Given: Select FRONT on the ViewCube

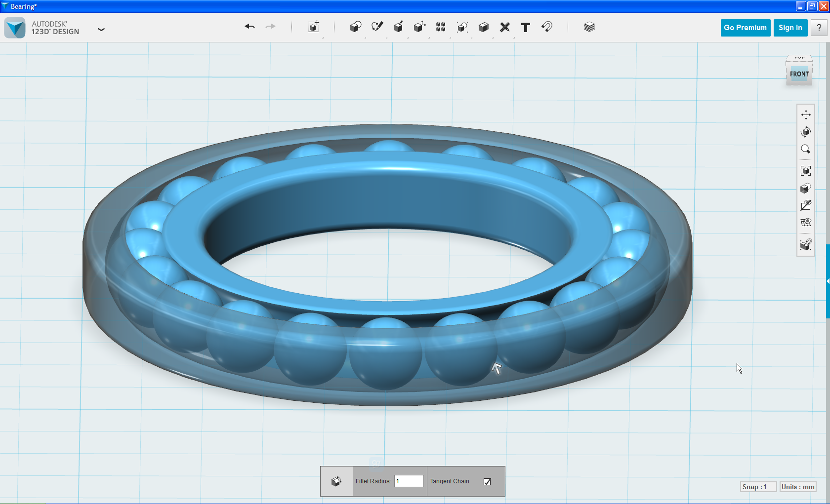Looking at the screenshot, I should click(799, 74).
